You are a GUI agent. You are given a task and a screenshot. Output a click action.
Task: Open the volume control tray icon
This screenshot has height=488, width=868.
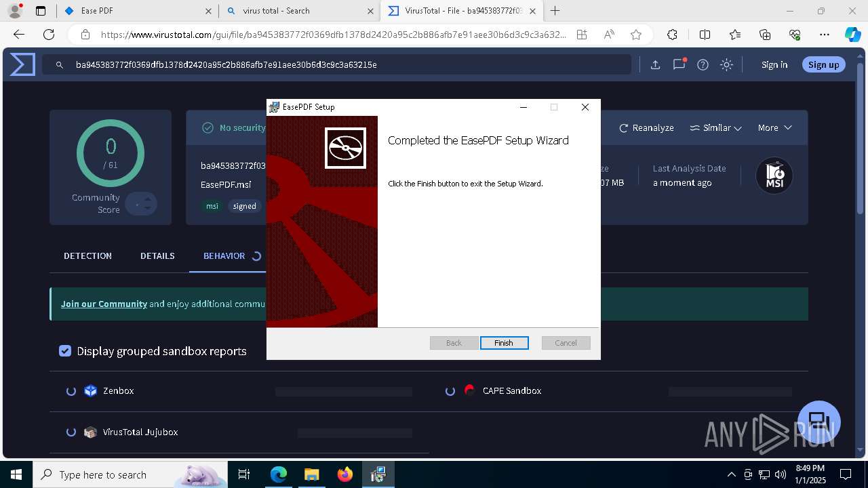[780, 474]
